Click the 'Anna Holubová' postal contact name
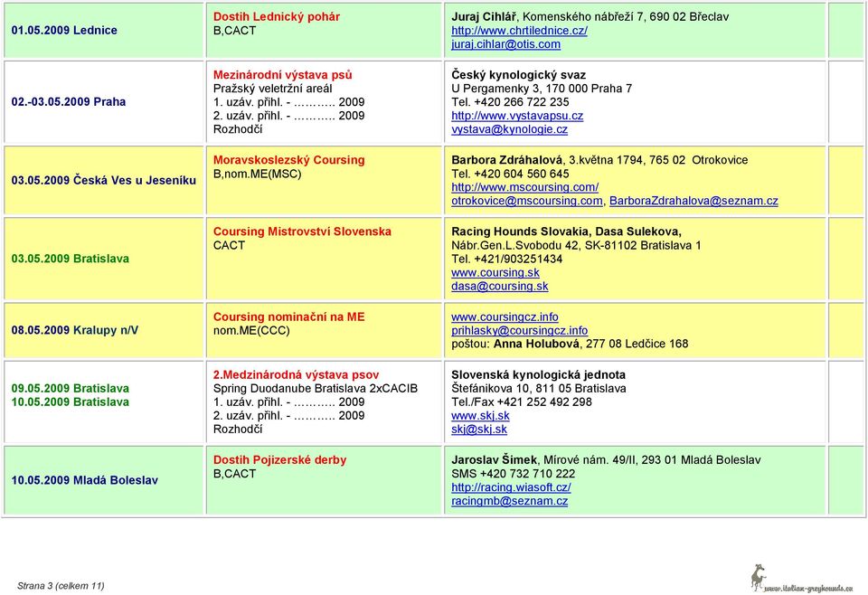Screen dimensions: 868x595 (537, 345)
